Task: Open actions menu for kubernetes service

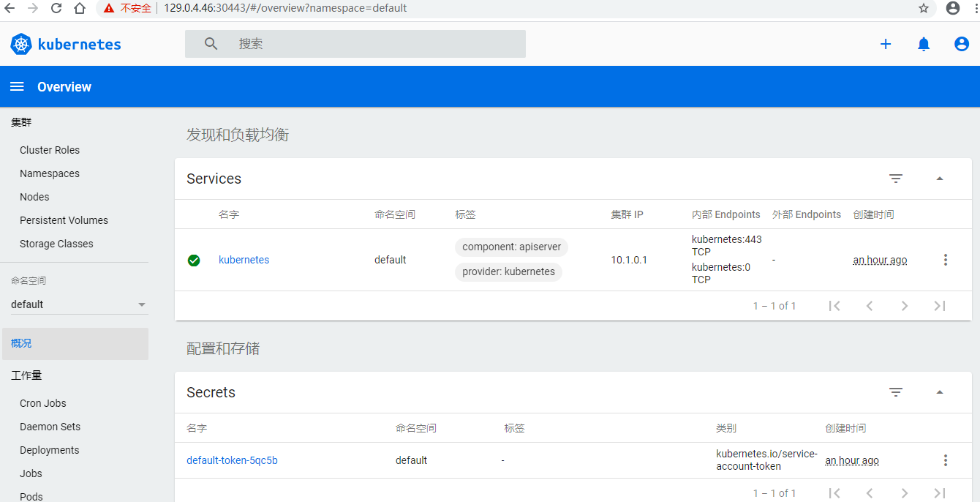Action: click(946, 260)
